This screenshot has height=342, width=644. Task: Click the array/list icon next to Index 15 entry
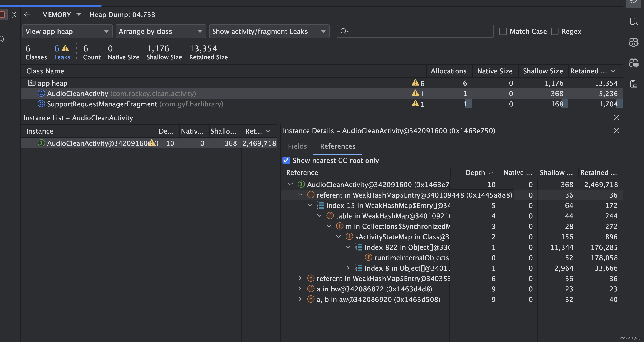[x=320, y=206]
